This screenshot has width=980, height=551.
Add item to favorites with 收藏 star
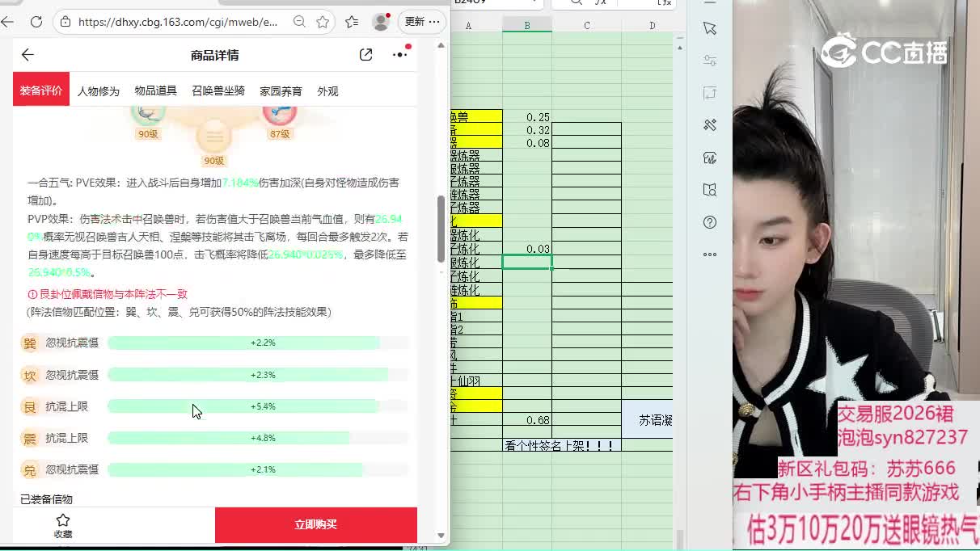63,525
